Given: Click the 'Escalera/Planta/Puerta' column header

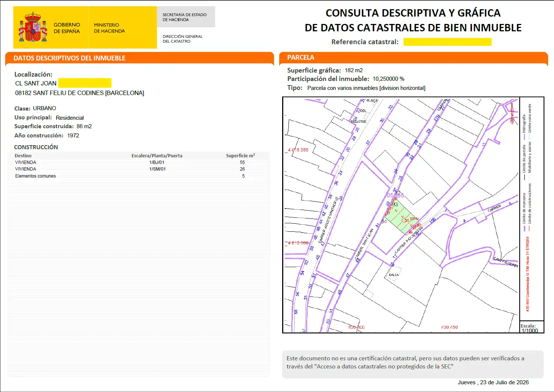Looking at the screenshot, I should (157, 156).
